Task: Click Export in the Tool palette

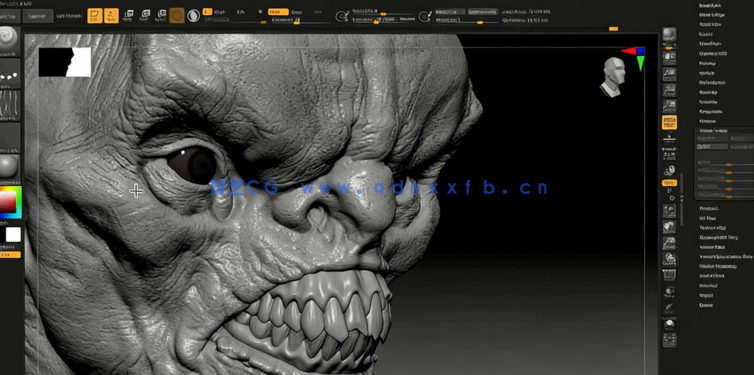Action: tap(705, 305)
